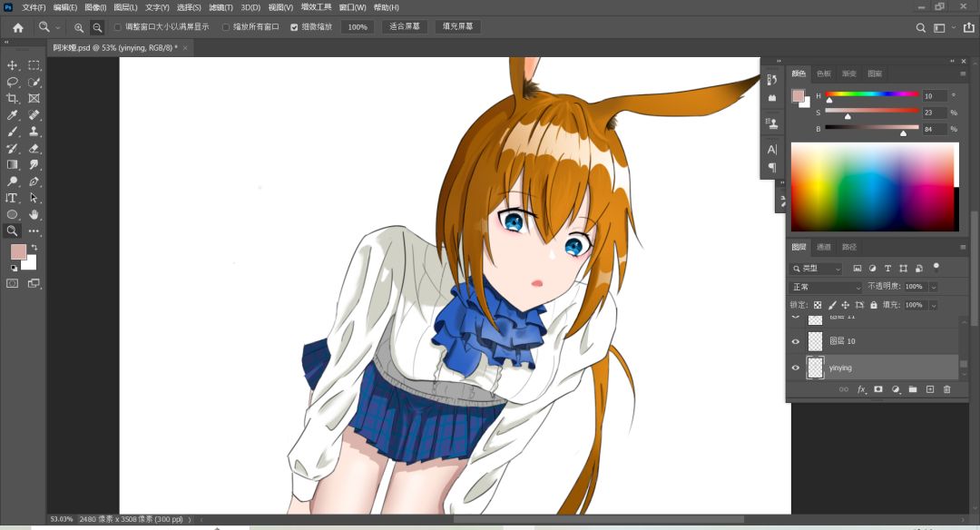Select the Crop tool
The image size is (980, 530).
[12, 98]
